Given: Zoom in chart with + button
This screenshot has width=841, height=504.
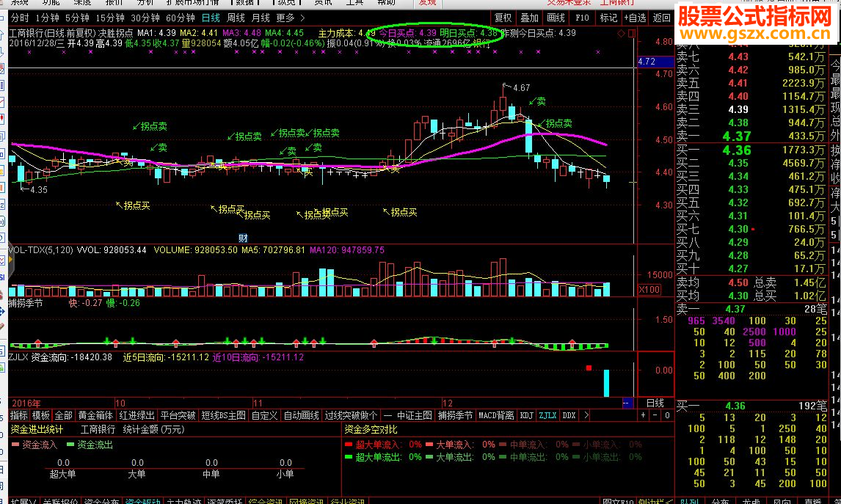Looking at the screenshot, I should point(643,415).
